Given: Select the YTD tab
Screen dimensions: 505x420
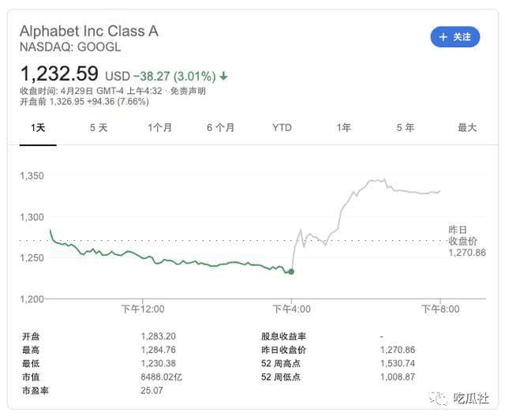Looking at the screenshot, I should pyautogui.click(x=282, y=127).
